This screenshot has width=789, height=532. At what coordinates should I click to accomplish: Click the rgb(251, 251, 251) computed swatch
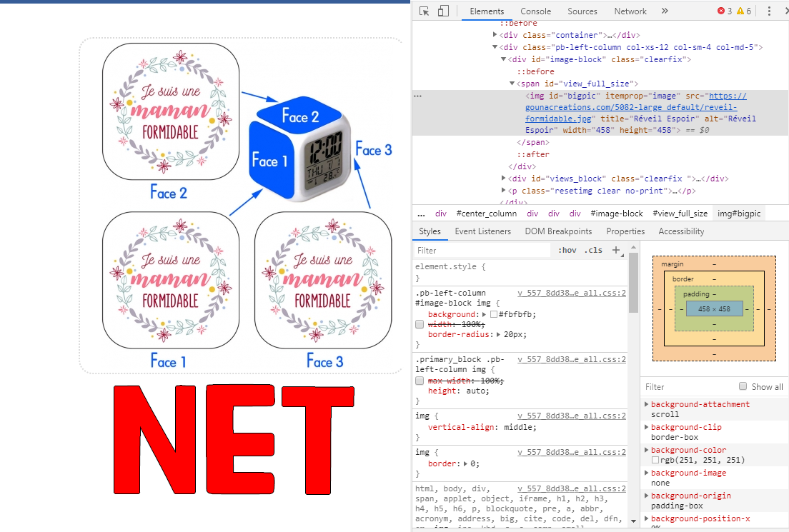coord(655,460)
